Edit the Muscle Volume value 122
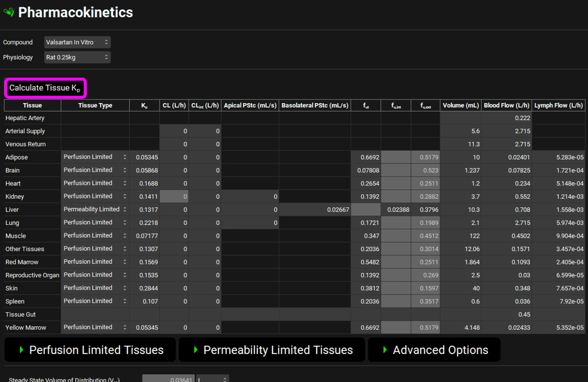The width and height of the screenshot is (588, 382). [x=461, y=236]
